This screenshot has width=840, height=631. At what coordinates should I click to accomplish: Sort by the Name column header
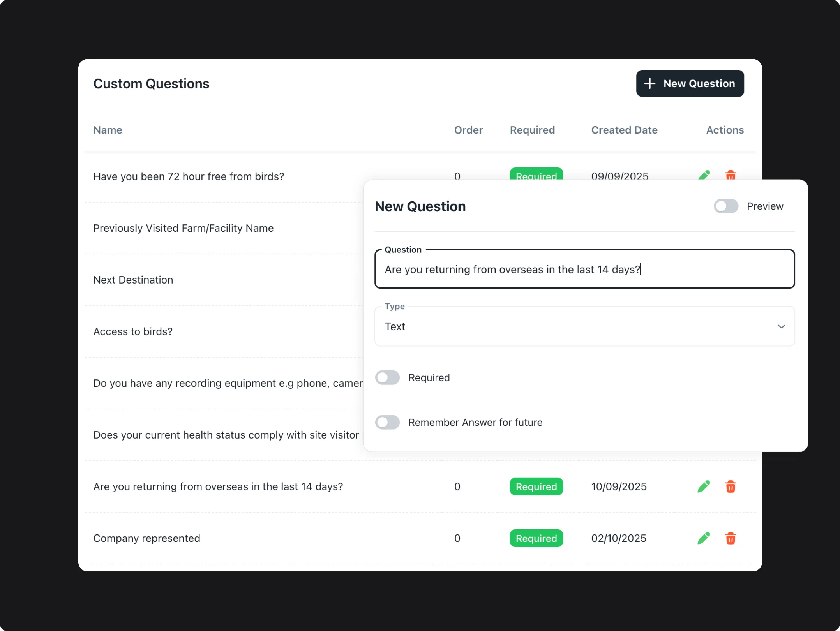[x=108, y=130]
